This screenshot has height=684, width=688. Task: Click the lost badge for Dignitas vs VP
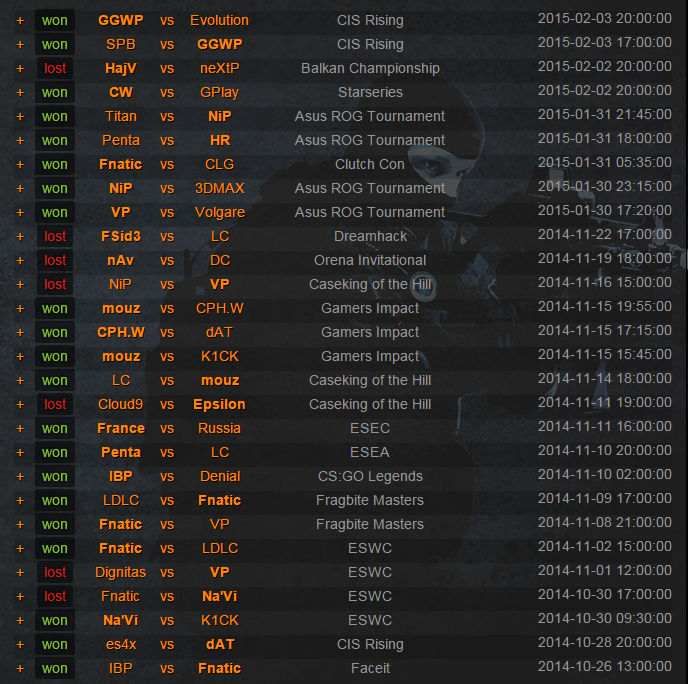click(55, 572)
